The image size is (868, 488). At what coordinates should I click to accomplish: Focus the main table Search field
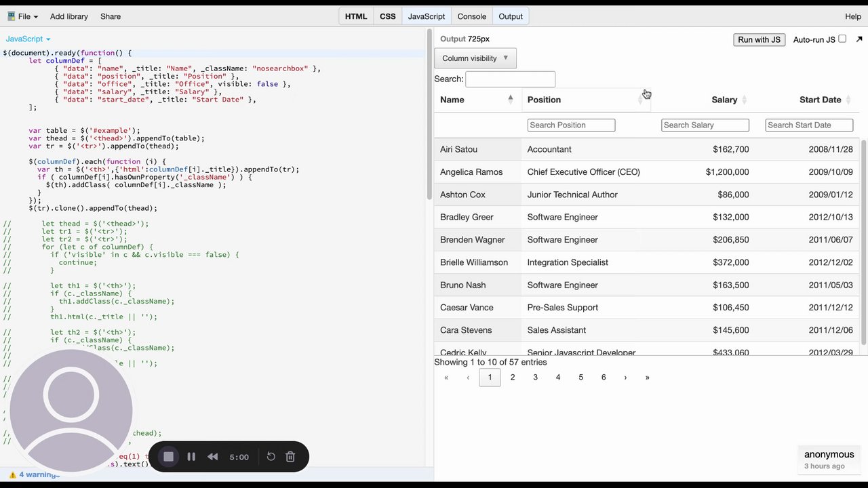click(511, 79)
